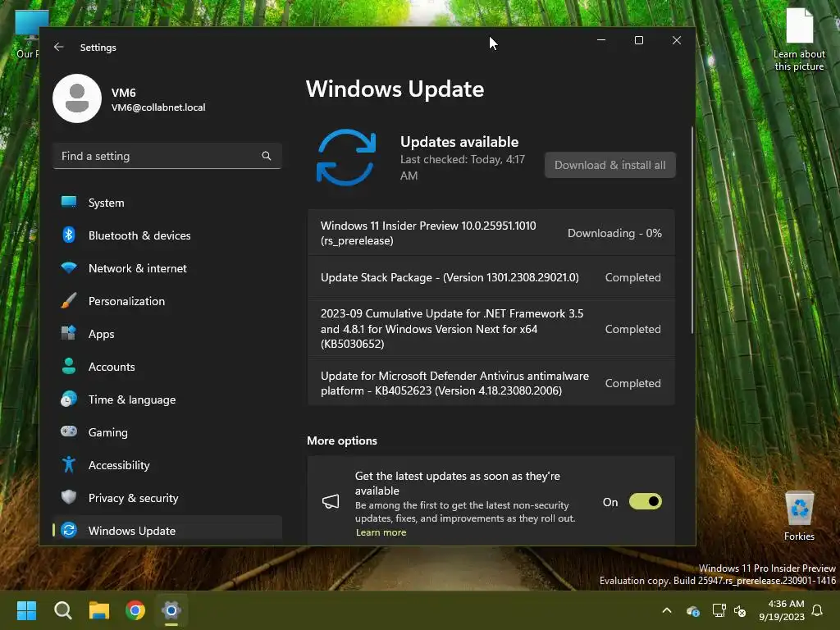Select the Network & internet wifi icon
Viewport: 840px width, 630px height.
(x=69, y=268)
